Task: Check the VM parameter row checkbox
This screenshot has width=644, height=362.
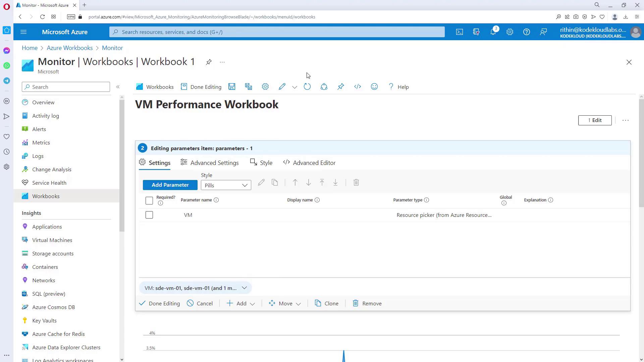Action: point(149,215)
